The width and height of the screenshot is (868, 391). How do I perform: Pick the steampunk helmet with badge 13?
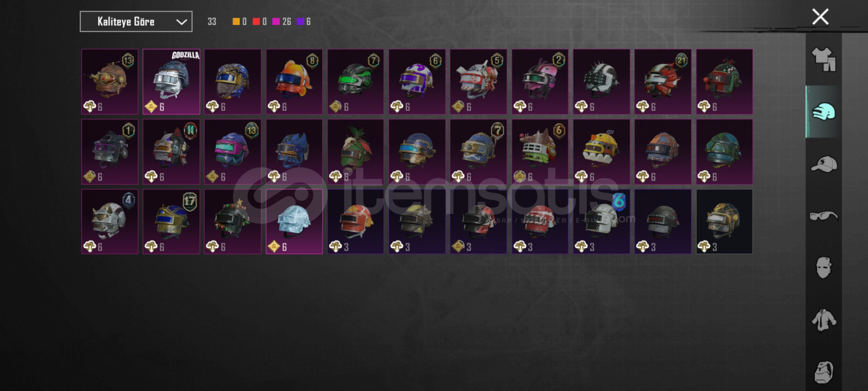pos(110,82)
